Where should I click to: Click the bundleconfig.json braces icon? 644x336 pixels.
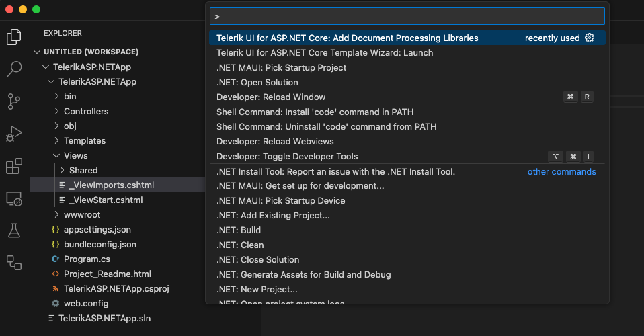coord(55,244)
